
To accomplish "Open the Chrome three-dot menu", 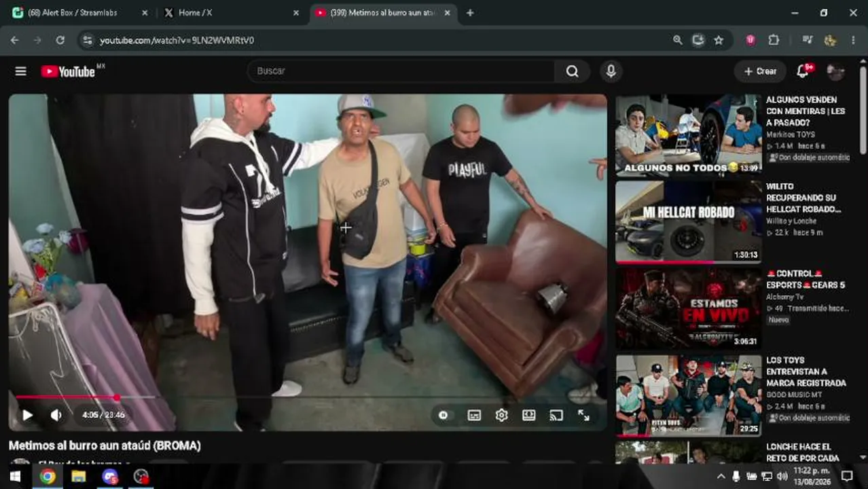I will pyautogui.click(x=853, y=40).
